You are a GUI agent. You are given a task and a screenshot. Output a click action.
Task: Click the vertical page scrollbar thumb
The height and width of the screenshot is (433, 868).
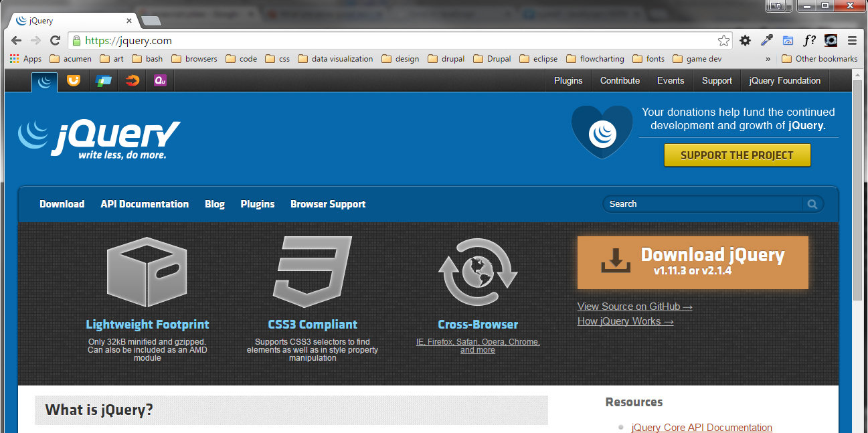pyautogui.click(x=859, y=191)
